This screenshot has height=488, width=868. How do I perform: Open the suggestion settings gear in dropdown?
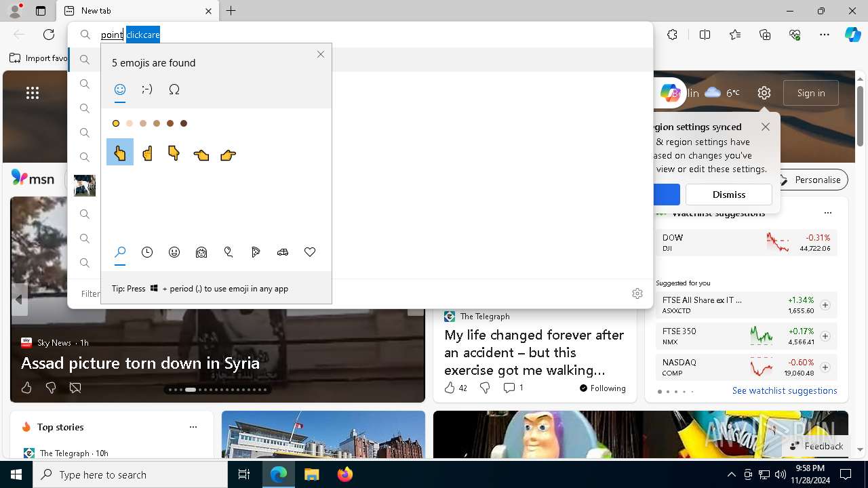pyautogui.click(x=637, y=293)
